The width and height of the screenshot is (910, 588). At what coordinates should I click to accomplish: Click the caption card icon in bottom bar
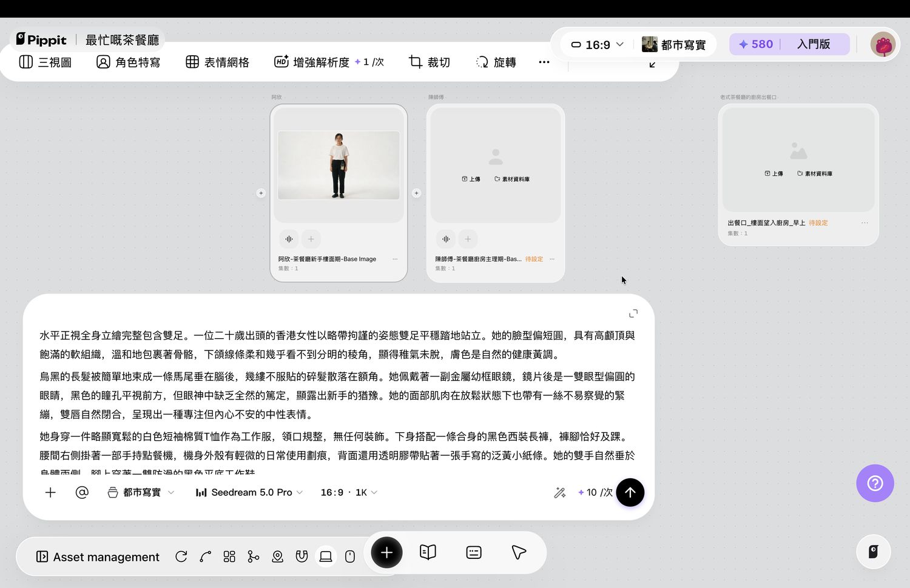point(474,552)
